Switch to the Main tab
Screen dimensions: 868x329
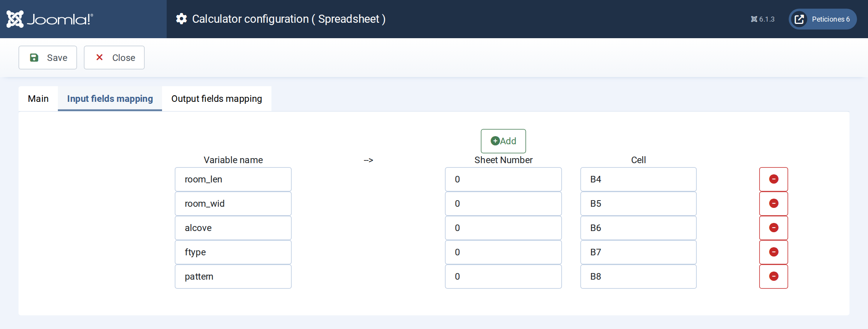click(x=38, y=99)
